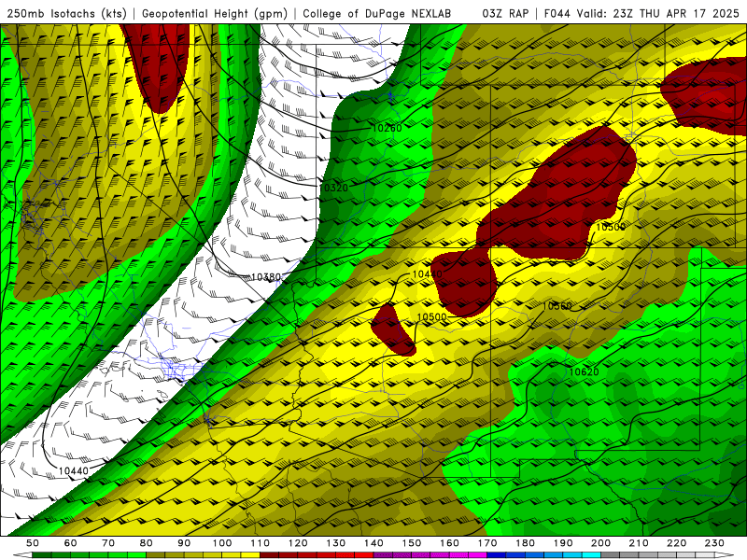
Task: Click the 140 tick label on color scale
Action: pos(373,543)
